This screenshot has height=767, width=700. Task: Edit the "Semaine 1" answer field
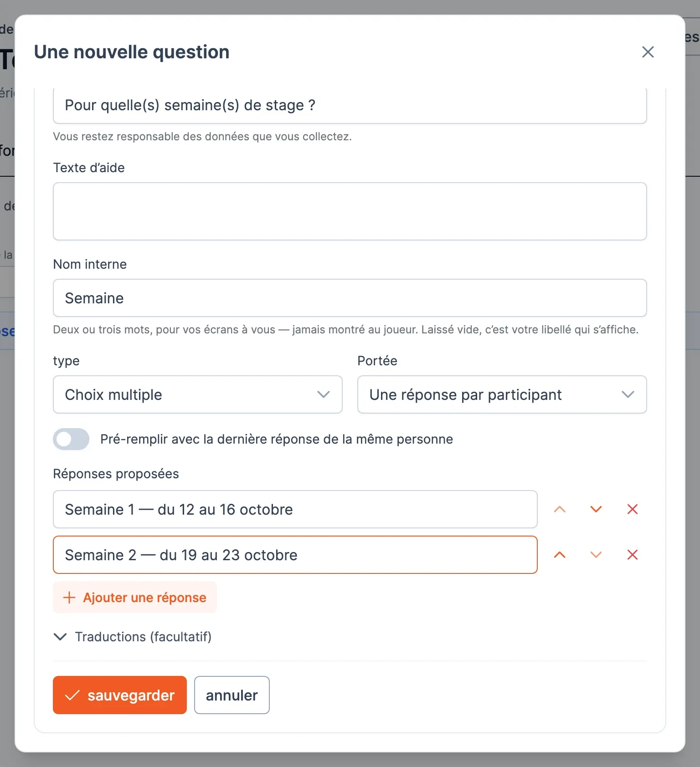(295, 509)
